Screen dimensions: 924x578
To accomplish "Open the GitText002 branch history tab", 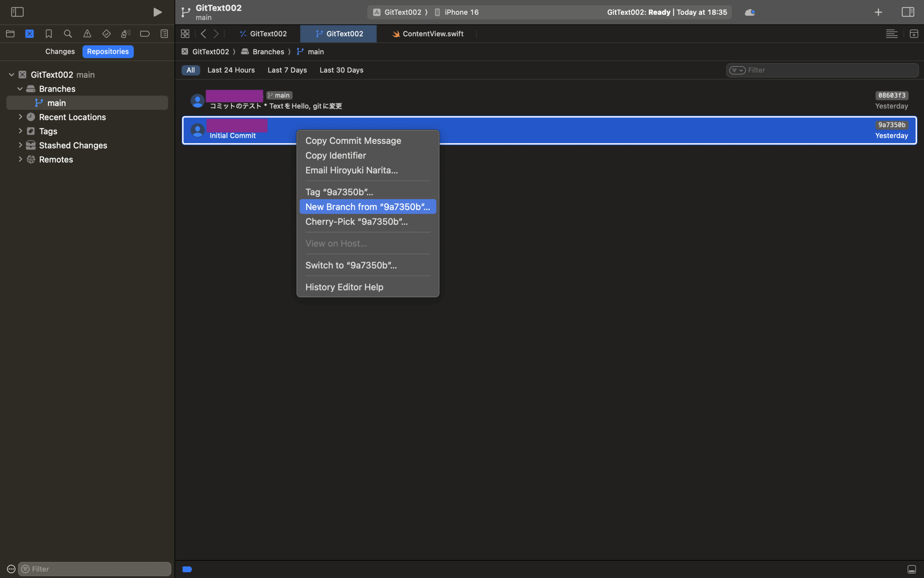I will point(338,34).
